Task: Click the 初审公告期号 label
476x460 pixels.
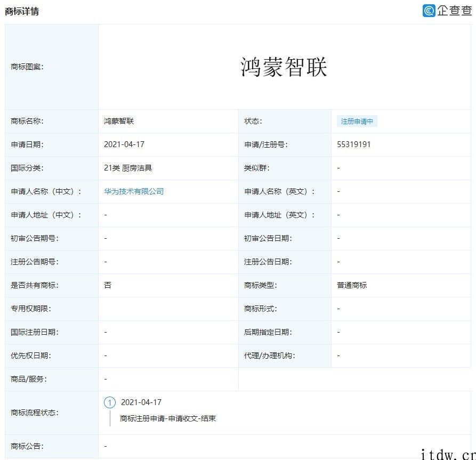Action: (35, 238)
